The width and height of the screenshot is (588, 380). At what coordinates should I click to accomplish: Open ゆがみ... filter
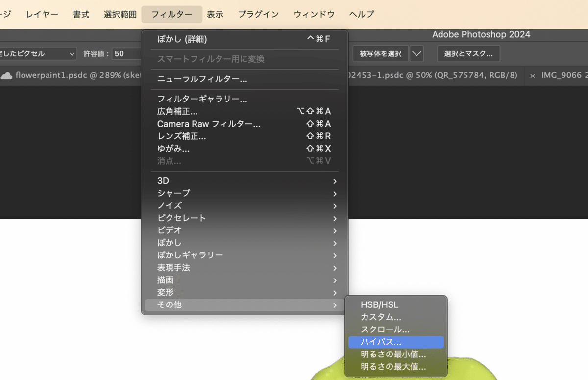pos(245,149)
